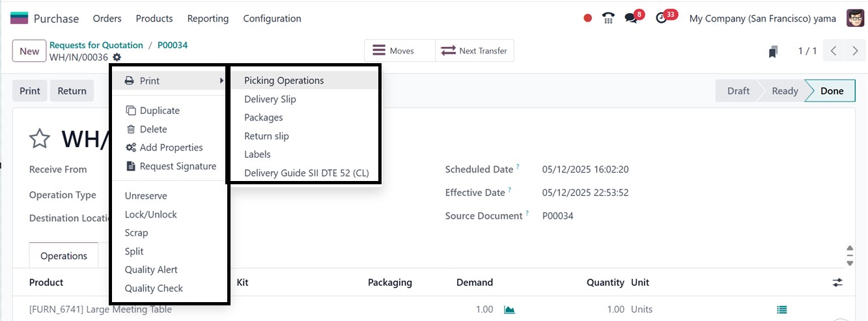Go to next record arrow
The image size is (868, 321).
pyautogui.click(x=855, y=51)
